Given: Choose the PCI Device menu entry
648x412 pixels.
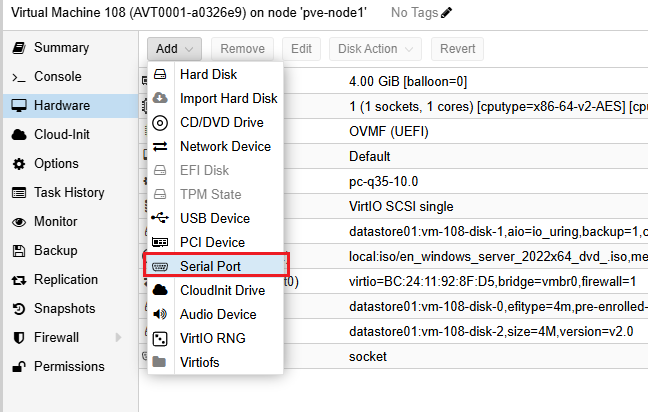Looking at the screenshot, I should pyautogui.click(x=212, y=242).
